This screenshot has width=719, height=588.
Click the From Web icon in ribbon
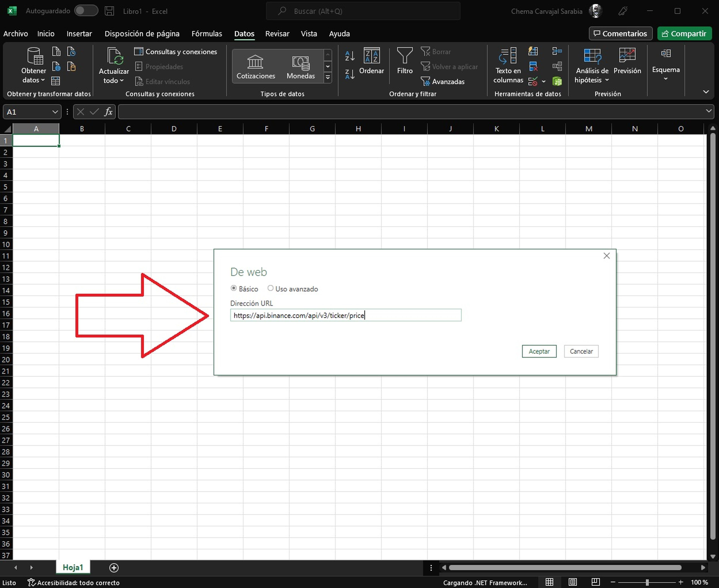click(56, 66)
